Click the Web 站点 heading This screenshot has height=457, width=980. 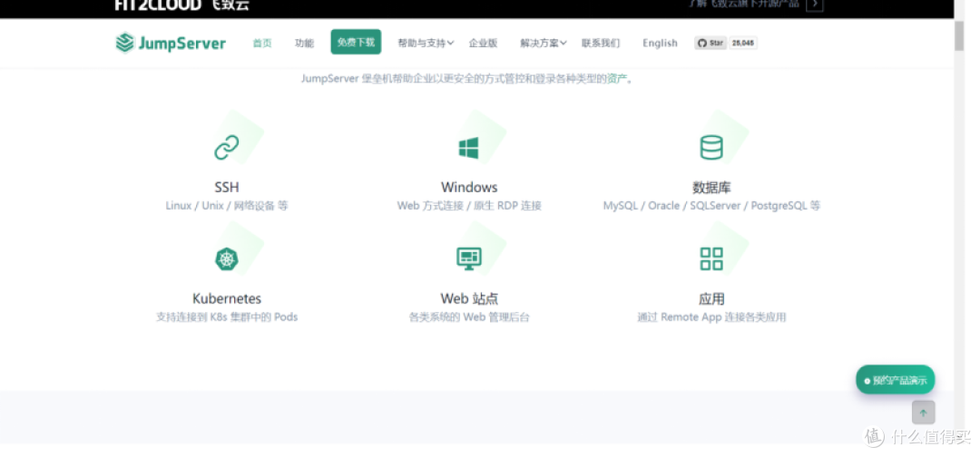[469, 298]
